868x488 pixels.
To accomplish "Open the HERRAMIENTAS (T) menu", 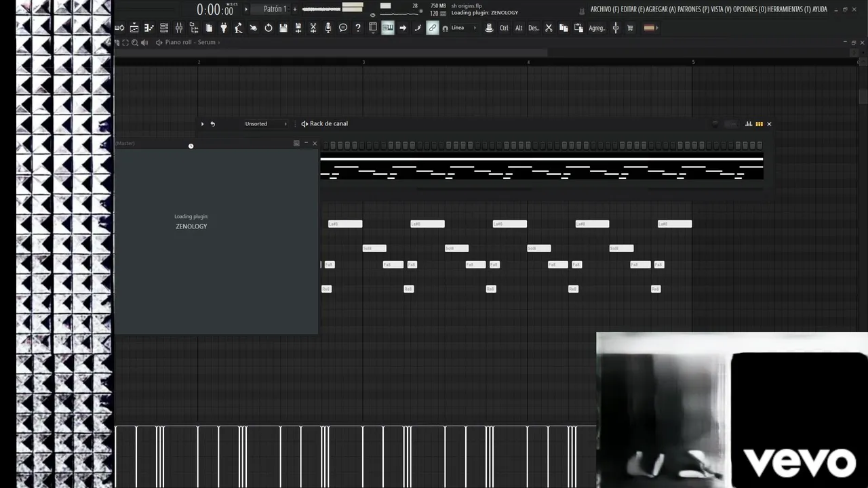I will point(789,9).
